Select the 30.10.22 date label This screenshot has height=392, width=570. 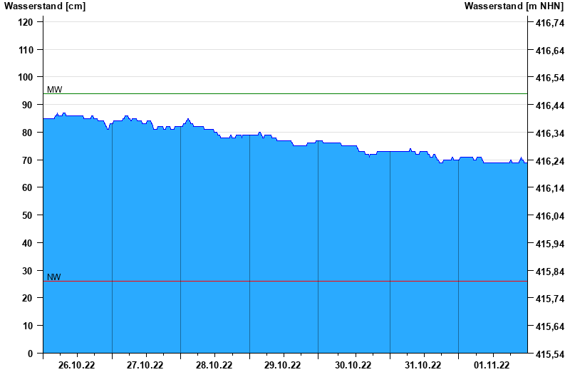[x=353, y=365]
